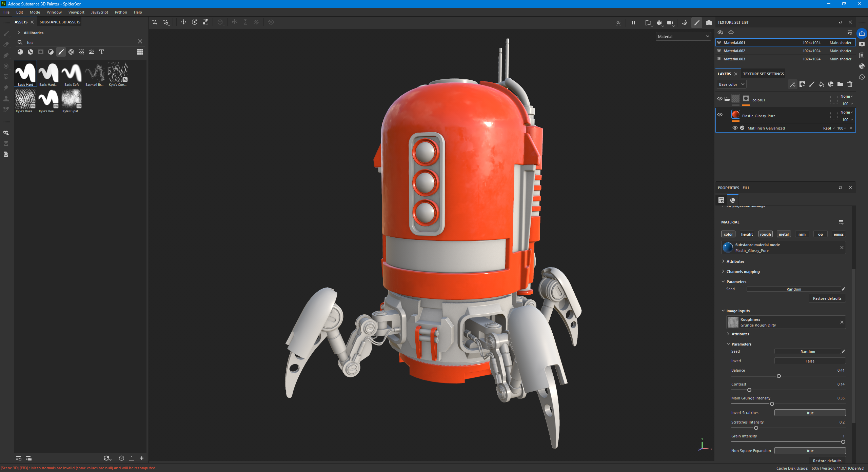This screenshot has height=472, width=868.
Task: Toggle the rough channel button
Action: 765,234
